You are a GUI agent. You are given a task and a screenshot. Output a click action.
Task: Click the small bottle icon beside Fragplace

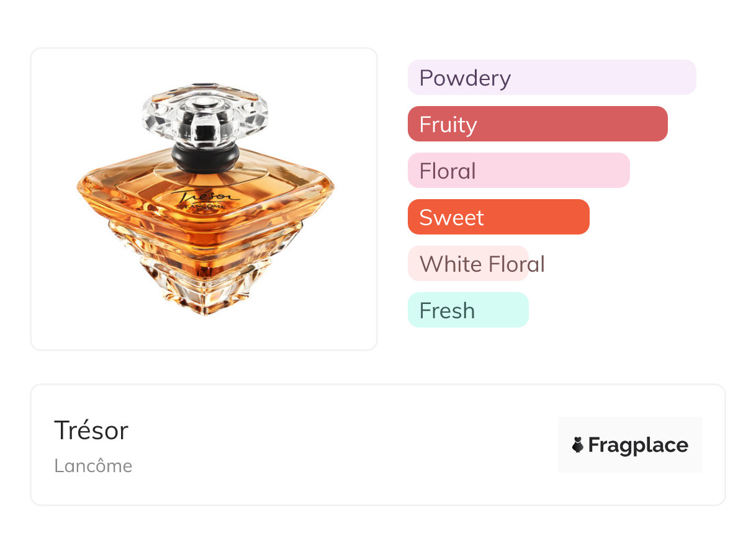point(578,445)
